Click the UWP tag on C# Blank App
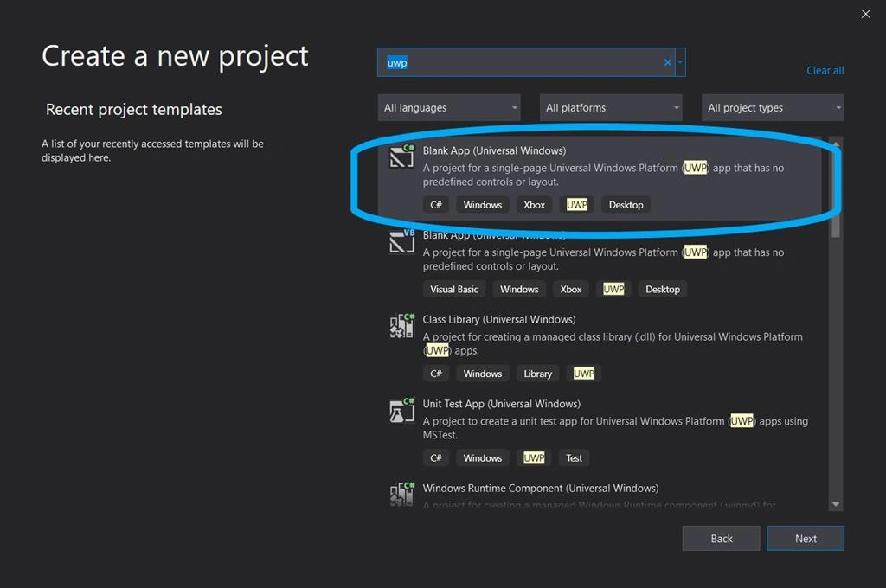The height and width of the screenshot is (588, 886). pyautogui.click(x=577, y=205)
